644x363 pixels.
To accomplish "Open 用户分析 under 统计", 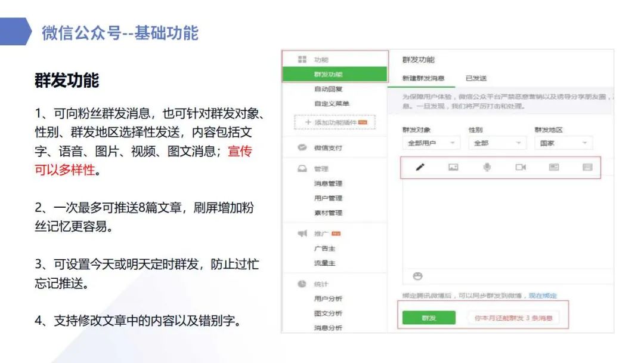I will coord(328,299).
